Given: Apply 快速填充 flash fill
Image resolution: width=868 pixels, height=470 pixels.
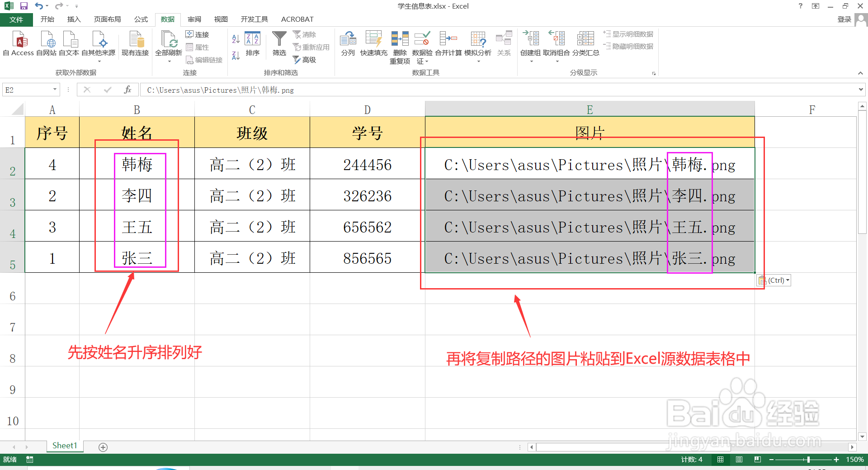Looking at the screenshot, I should click(374, 43).
